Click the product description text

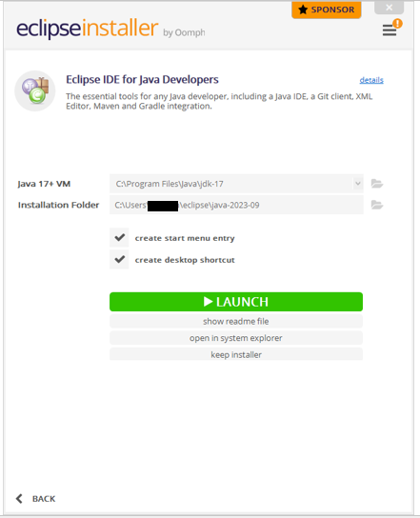219,101
